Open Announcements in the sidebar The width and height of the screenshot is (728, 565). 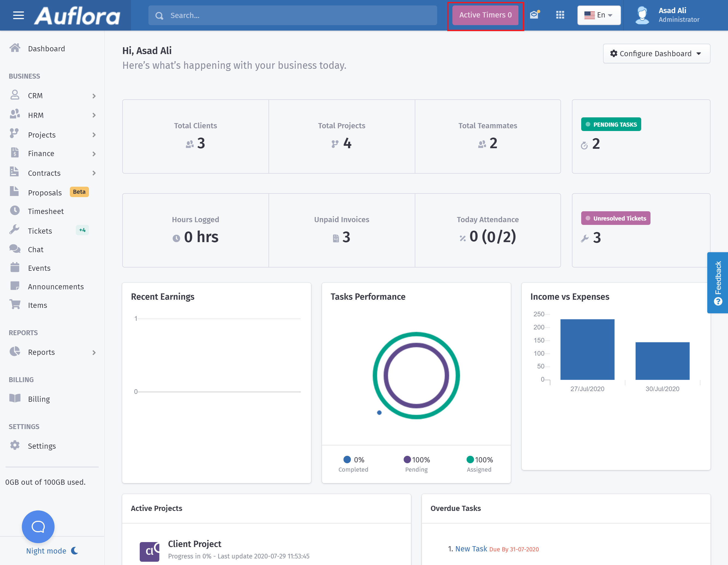pos(56,287)
